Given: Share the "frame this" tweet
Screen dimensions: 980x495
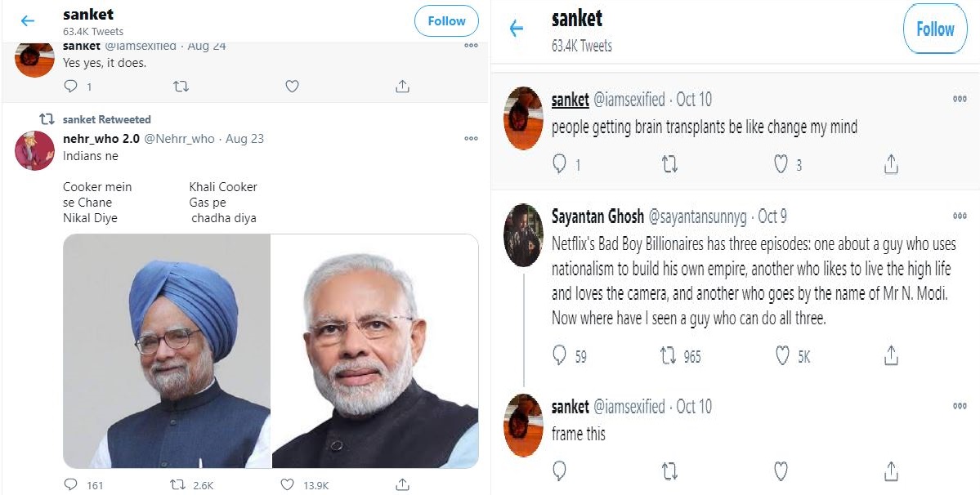Looking at the screenshot, I should click(x=891, y=471).
